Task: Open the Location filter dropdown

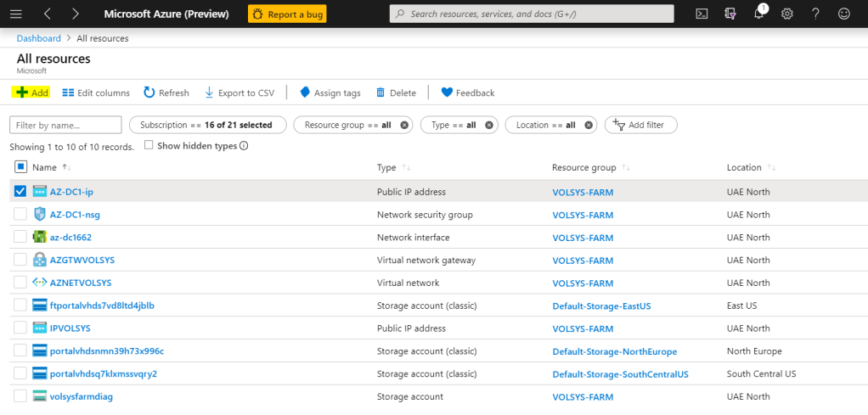Action: tap(545, 125)
